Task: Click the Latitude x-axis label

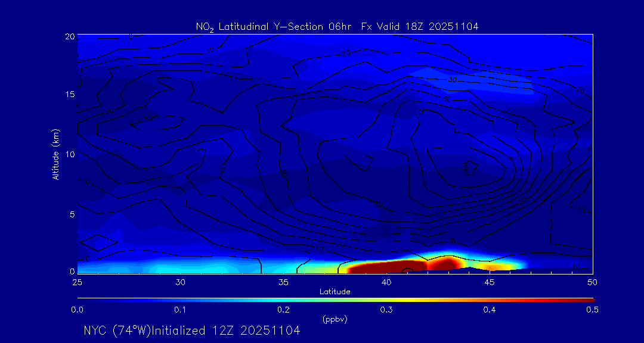Action: [x=335, y=291]
